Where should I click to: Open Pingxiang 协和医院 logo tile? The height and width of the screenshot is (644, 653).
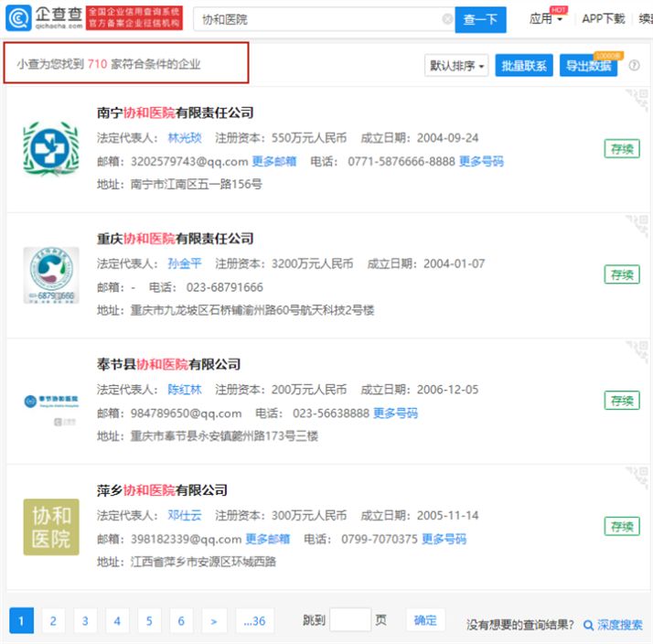51,527
